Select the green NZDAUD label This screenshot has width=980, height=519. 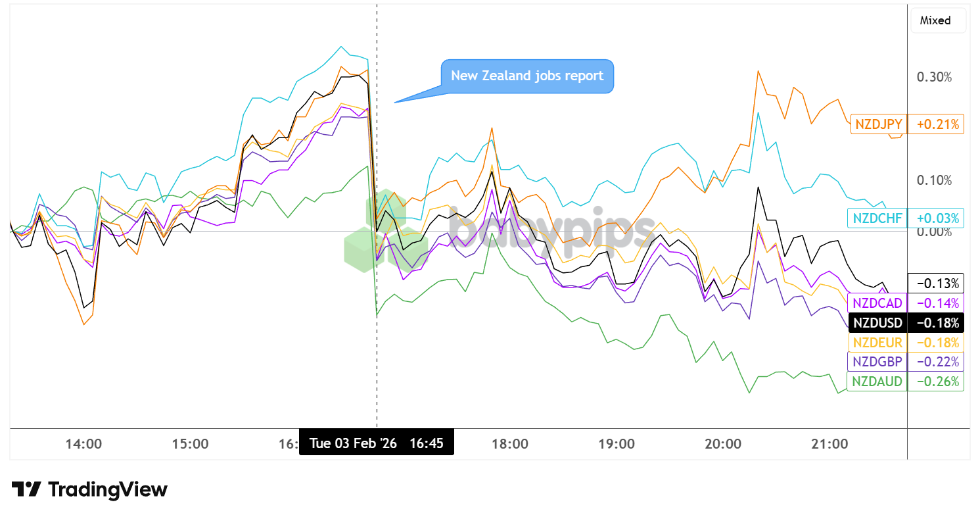[x=877, y=382]
